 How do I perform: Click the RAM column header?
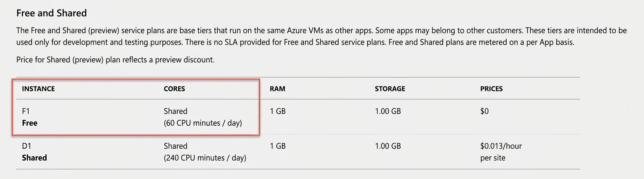277,89
